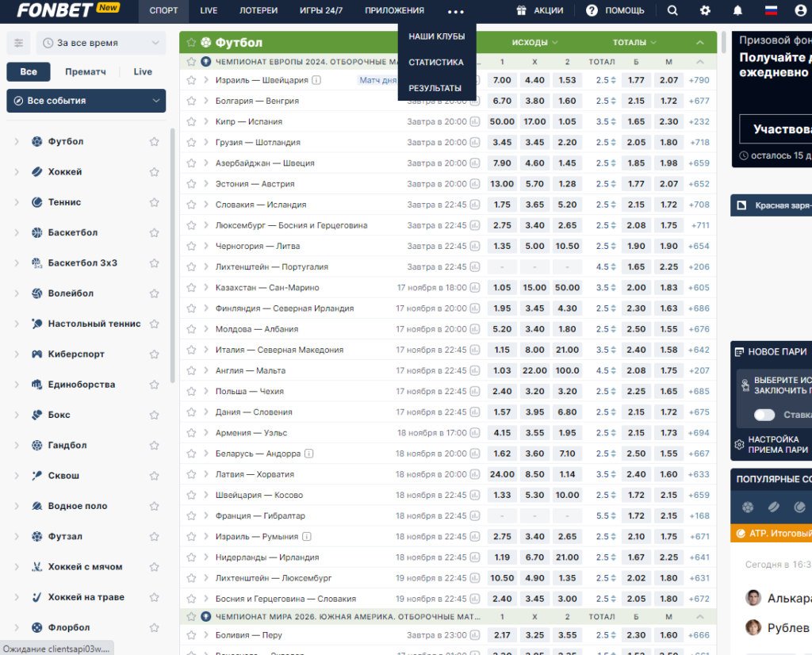Screen dimensions: 812x655
Task: Expand Футзал in the sidebar tree
Action: pyautogui.click(x=17, y=536)
